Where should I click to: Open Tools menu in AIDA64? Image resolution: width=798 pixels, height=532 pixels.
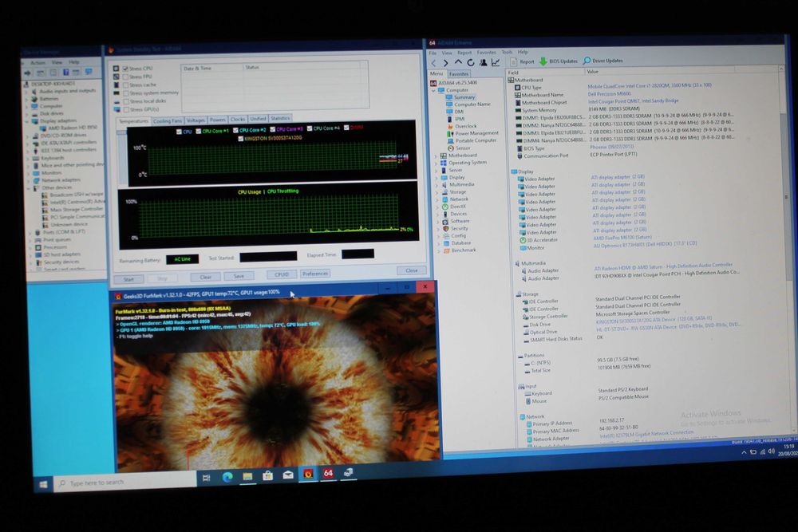(507, 53)
